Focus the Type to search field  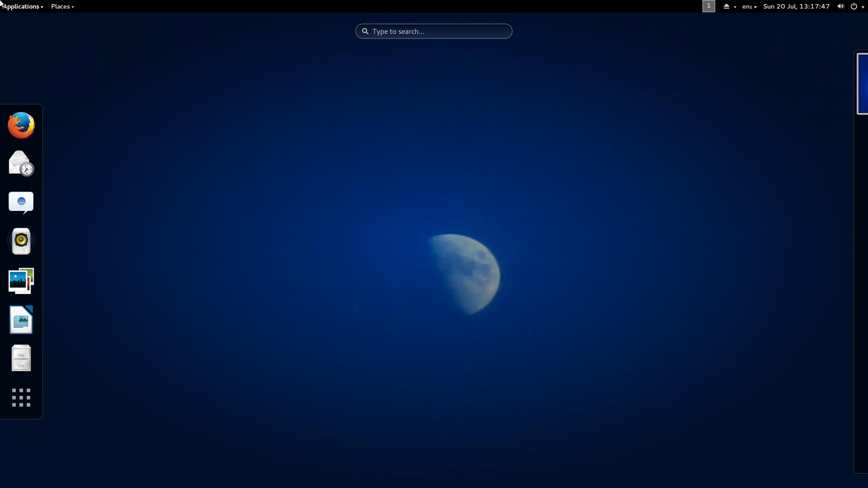point(434,31)
